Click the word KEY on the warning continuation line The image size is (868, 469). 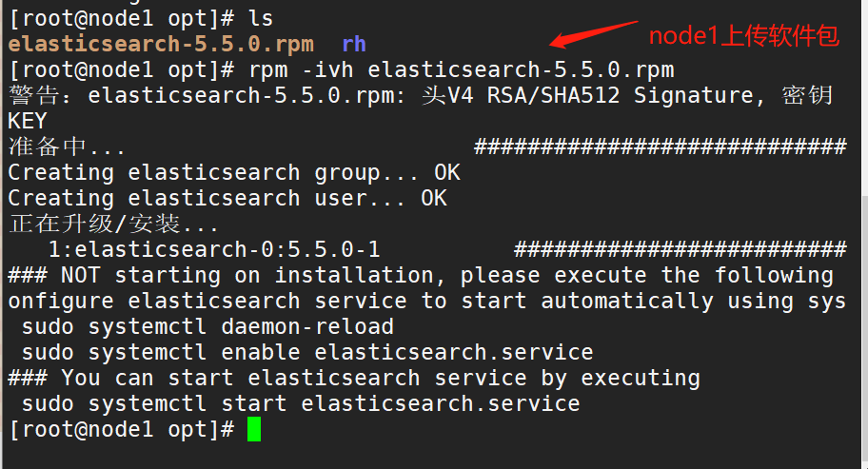28,121
